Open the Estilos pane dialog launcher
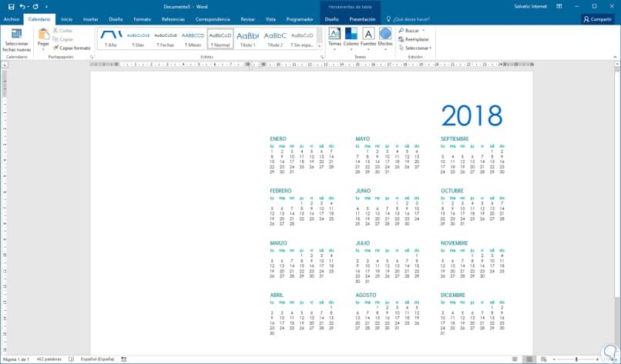This screenshot has height=364, width=621. [x=321, y=57]
